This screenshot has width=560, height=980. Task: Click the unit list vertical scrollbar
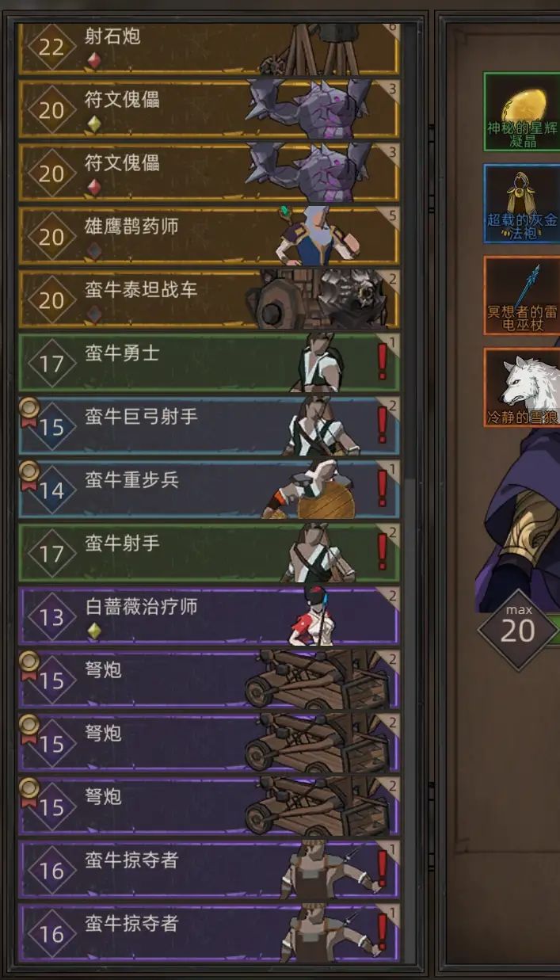tap(410, 492)
